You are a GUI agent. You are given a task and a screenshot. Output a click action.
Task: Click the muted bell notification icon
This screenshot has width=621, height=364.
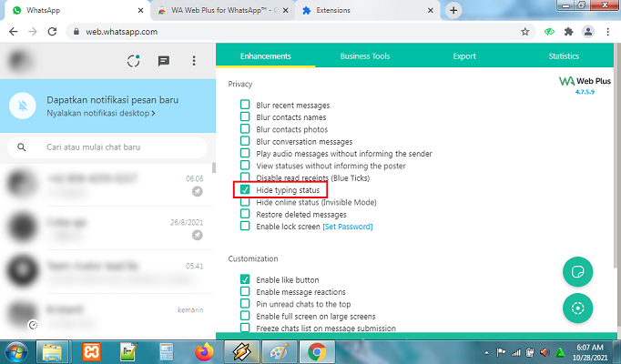point(23,106)
